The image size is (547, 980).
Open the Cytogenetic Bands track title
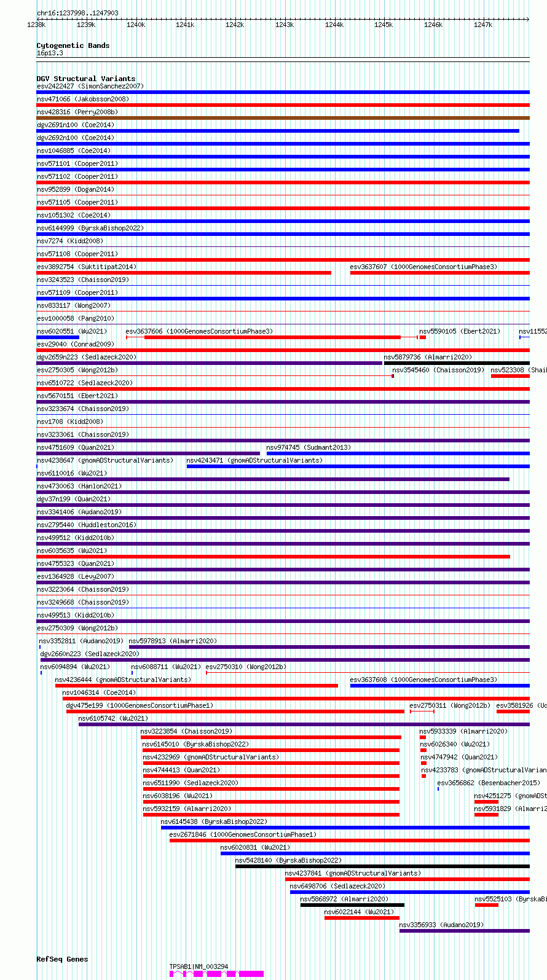pos(73,45)
